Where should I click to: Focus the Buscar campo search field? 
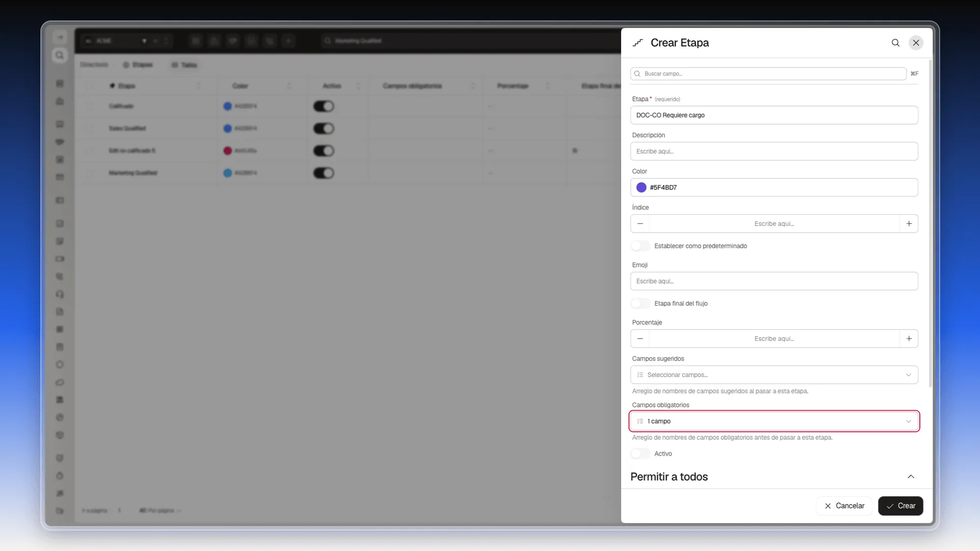point(768,74)
